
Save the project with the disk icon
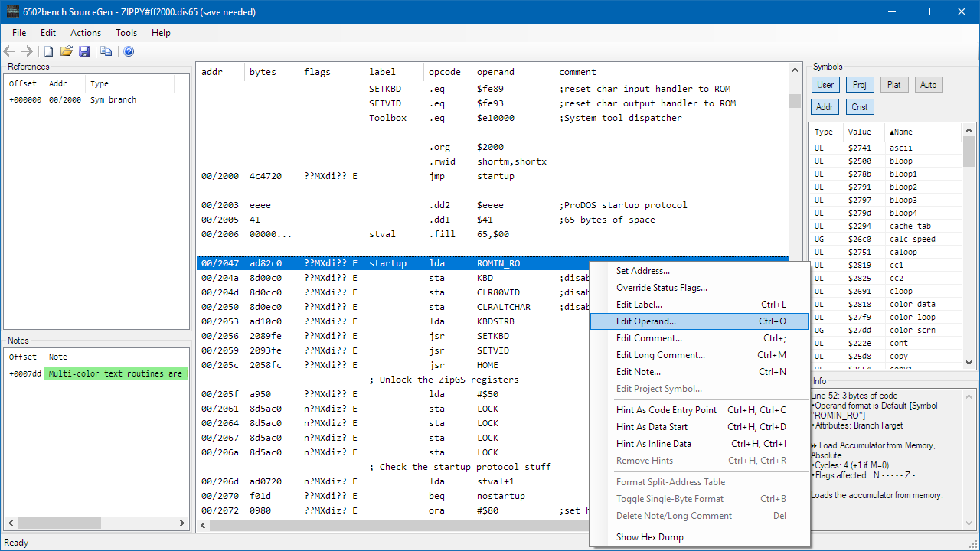(x=84, y=51)
